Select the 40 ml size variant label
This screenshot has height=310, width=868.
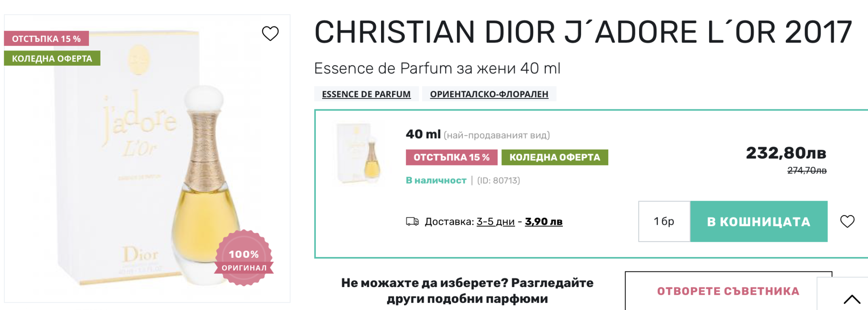[423, 134]
